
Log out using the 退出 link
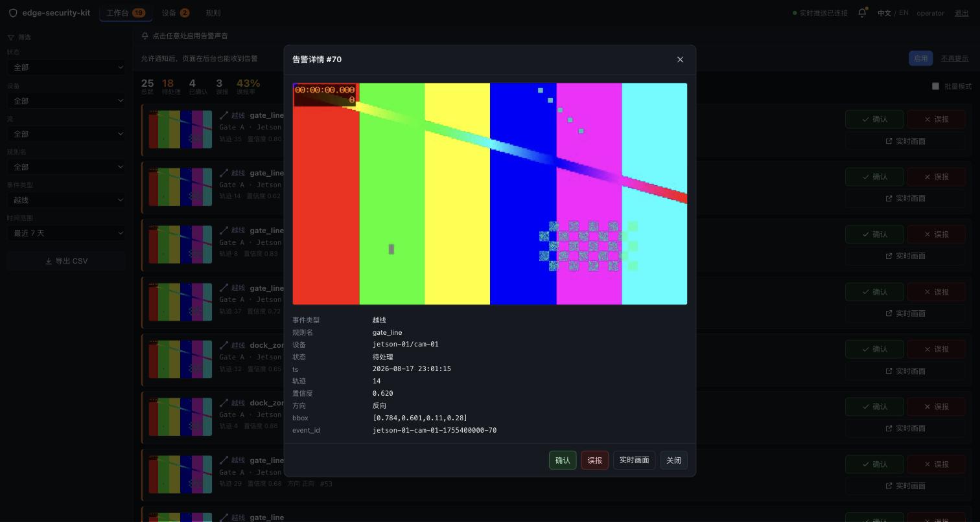[962, 13]
